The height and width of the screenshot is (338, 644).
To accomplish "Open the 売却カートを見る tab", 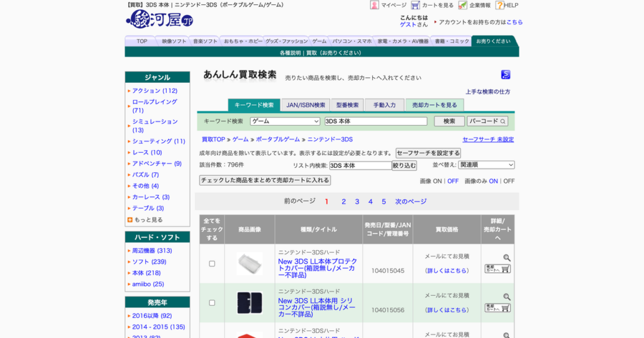I will (435, 105).
